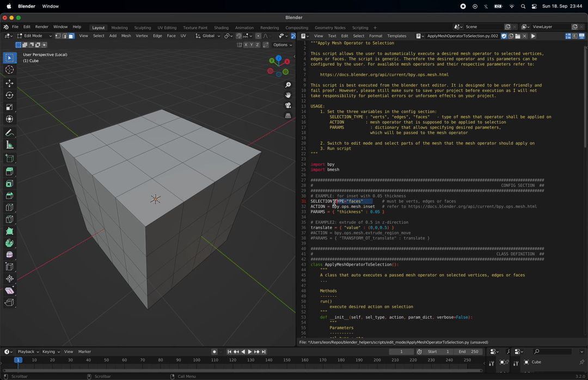Screen dimensions: 588x380
Task: Select the Smooth tool
Action: [9, 255]
